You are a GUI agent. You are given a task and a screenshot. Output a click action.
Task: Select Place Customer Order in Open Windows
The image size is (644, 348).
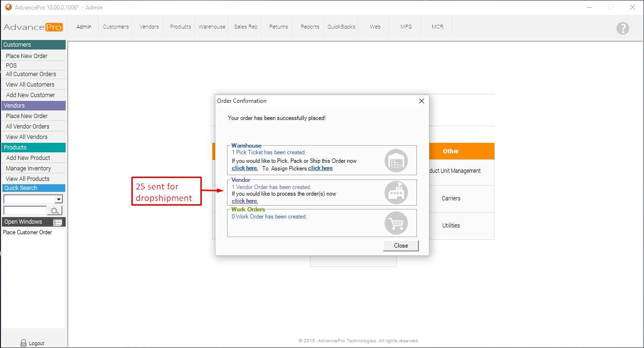(x=28, y=232)
